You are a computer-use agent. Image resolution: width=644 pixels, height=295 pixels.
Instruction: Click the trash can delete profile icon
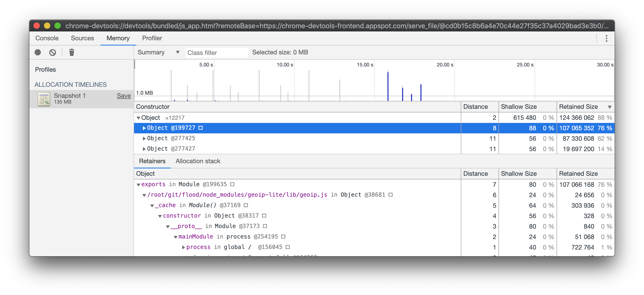tap(72, 53)
